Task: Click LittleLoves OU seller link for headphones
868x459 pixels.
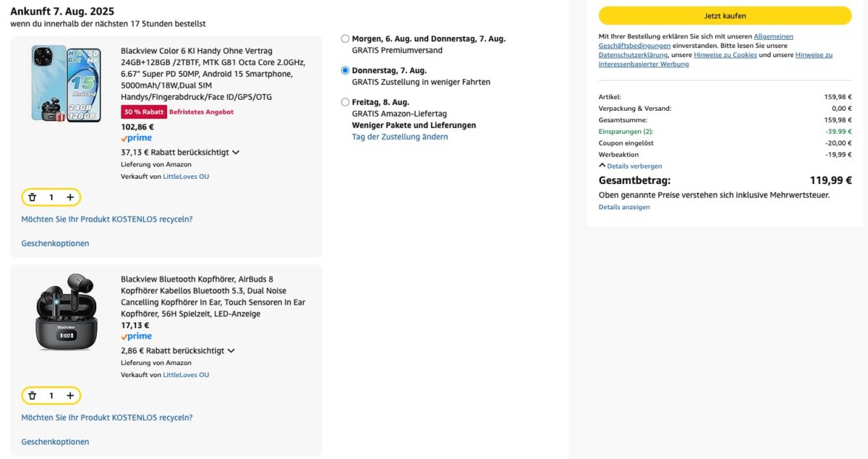Action: [186, 375]
